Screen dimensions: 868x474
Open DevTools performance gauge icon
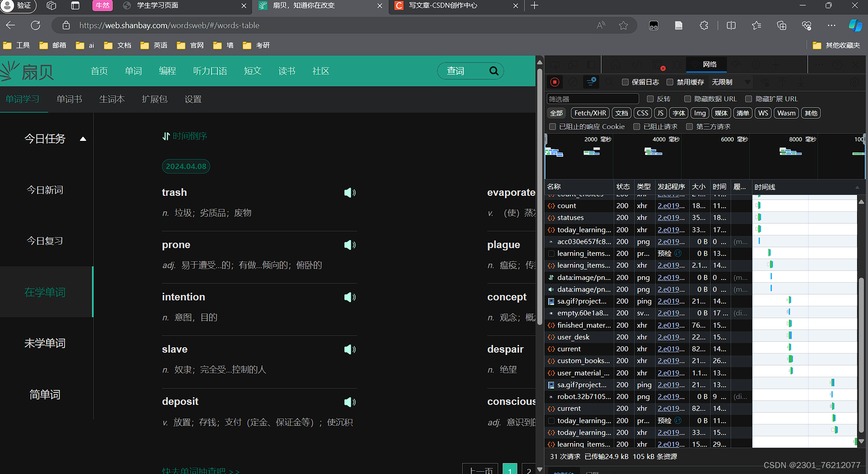coord(737,65)
